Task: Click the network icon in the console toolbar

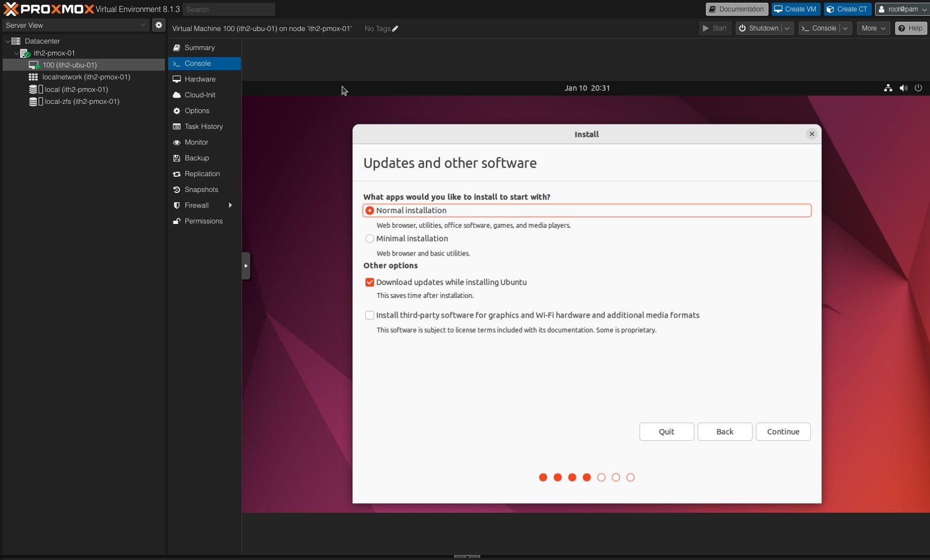Action: tap(889, 88)
